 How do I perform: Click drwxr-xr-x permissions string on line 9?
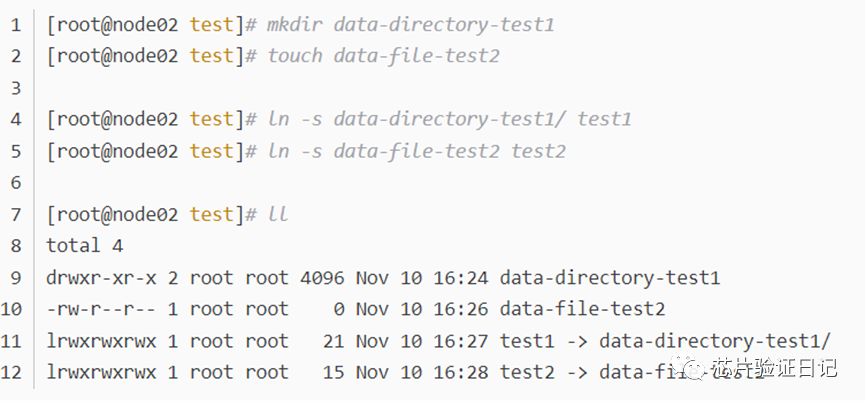[x=102, y=278]
